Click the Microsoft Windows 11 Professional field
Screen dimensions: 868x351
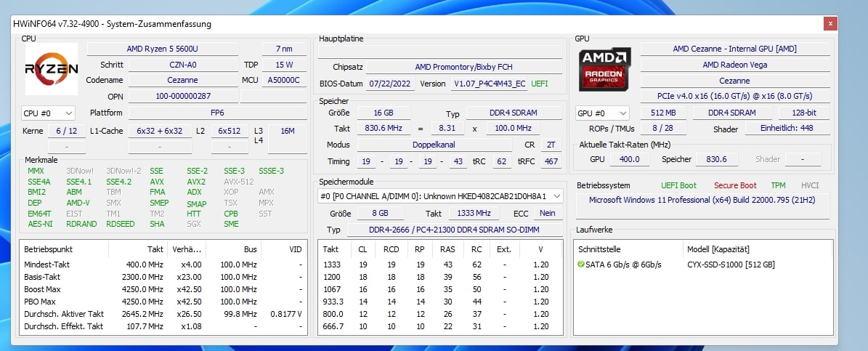[x=703, y=200]
